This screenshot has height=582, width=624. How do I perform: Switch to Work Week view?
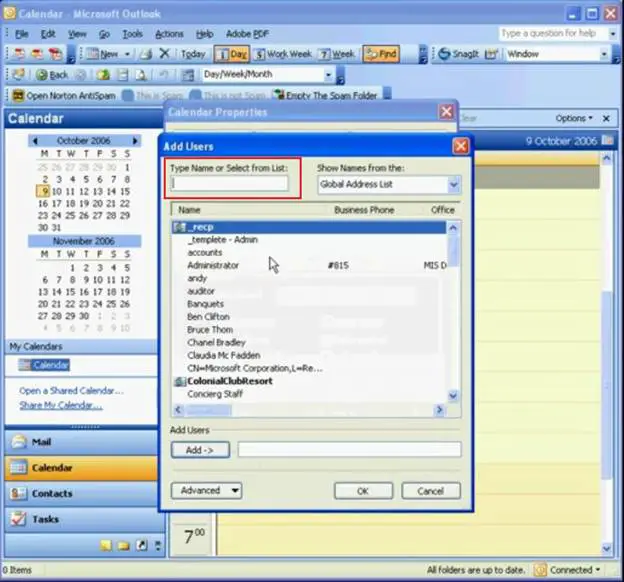(283, 54)
